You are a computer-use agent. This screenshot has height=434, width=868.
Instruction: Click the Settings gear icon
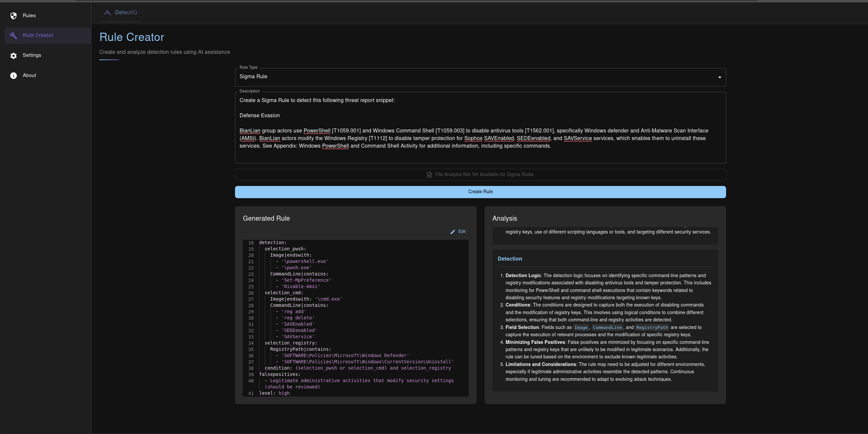point(14,55)
